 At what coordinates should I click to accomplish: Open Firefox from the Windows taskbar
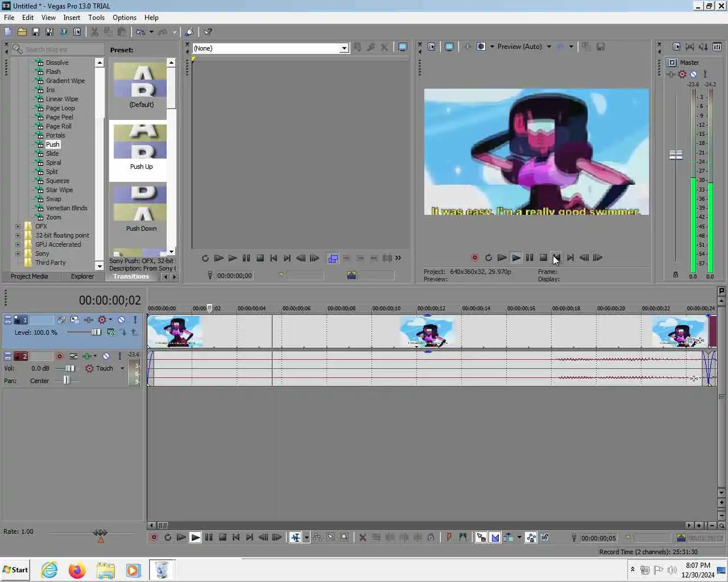click(77, 570)
